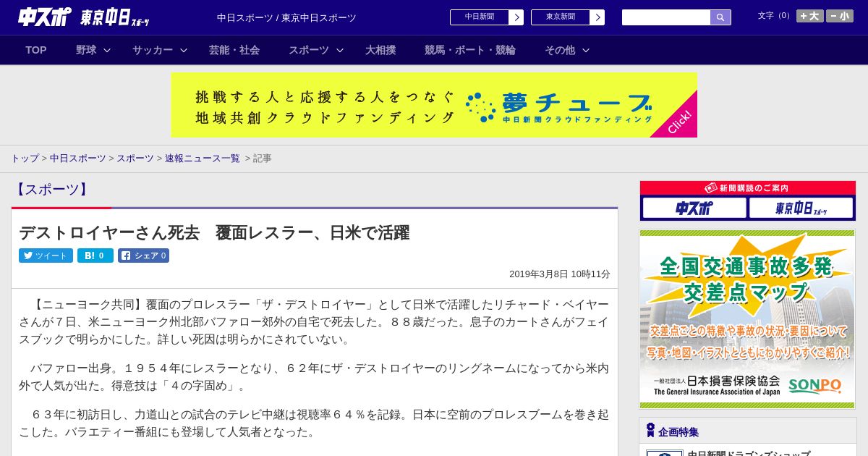
Task: Go to 中日スポーツ breadcrumb link
Action: [x=78, y=158]
